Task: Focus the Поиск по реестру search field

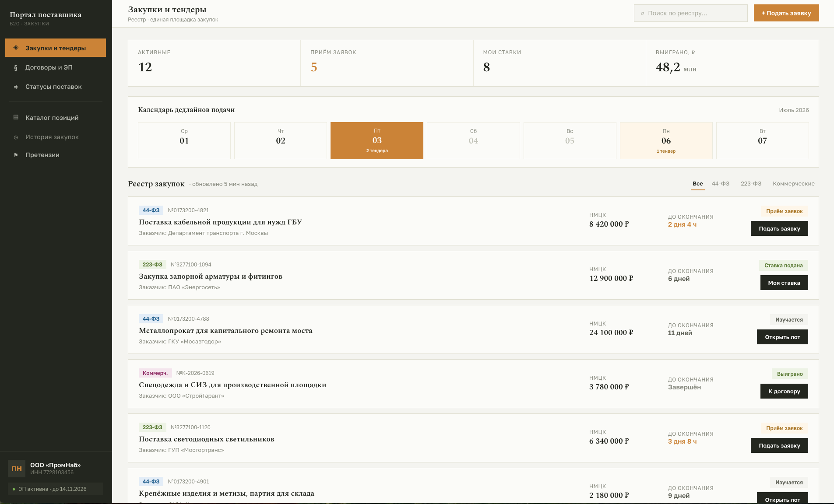Action: 690,13
